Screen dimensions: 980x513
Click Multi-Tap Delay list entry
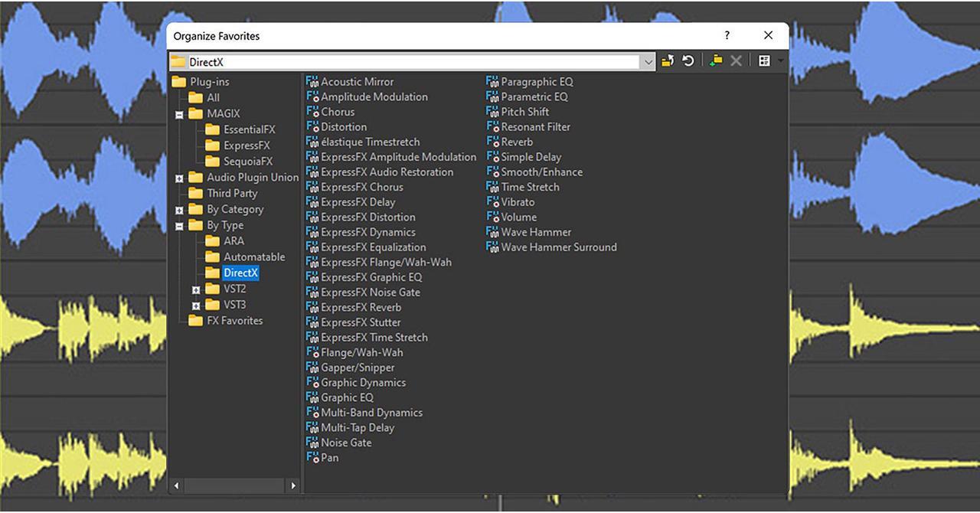tap(351, 427)
